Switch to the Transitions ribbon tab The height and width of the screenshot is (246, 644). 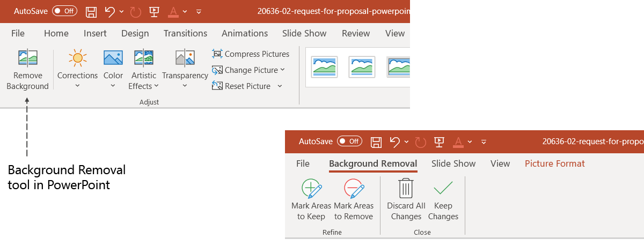point(185,33)
